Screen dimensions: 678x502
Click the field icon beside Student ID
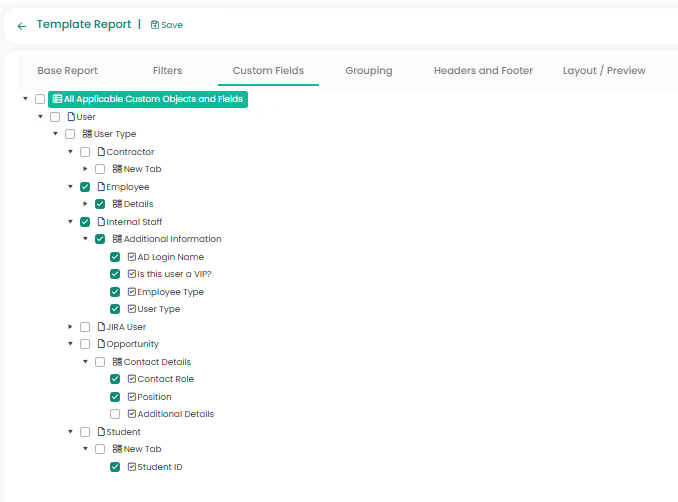(x=132, y=467)
